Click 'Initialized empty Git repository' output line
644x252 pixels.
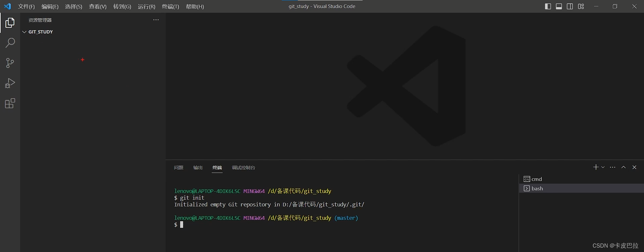pos(269,204)
